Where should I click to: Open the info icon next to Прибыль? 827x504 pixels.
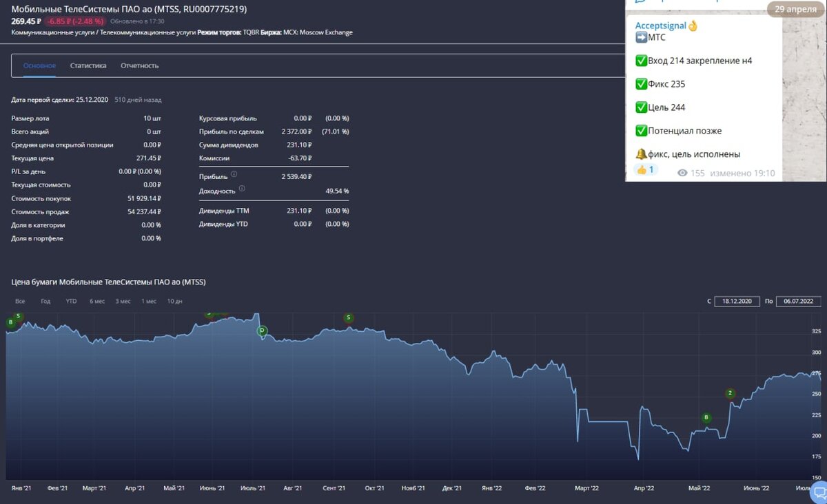(234, 174)
